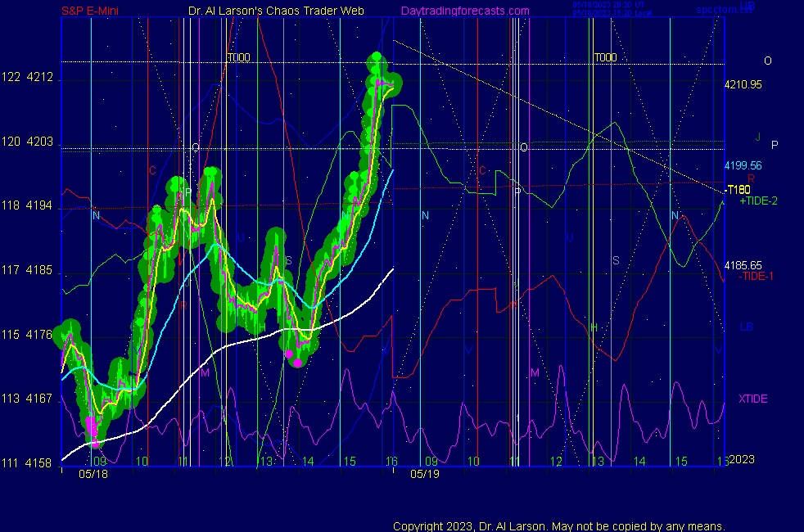Click the "05/18/2023 20:20 UT" timestamp
This screenshot has height=532, width=804.
point(608,5)
